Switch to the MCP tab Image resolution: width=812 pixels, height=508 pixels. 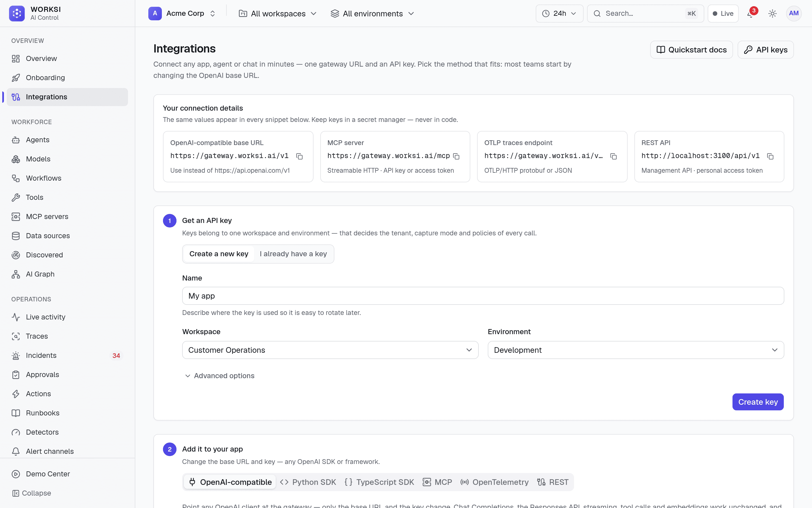437,482
